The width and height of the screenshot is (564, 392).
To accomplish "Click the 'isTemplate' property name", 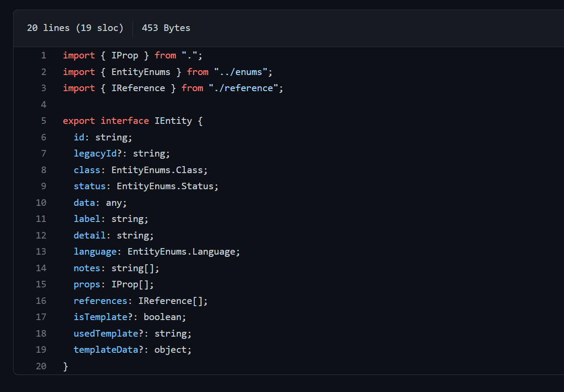I will 100,317.
